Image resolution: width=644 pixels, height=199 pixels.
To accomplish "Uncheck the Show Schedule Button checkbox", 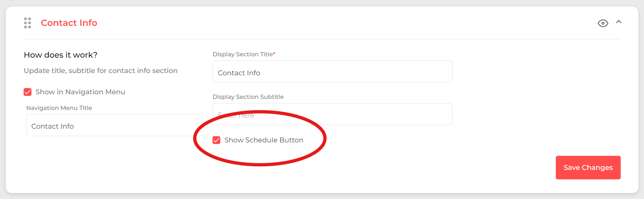I will pyautogui.click(x=216, y=140).
